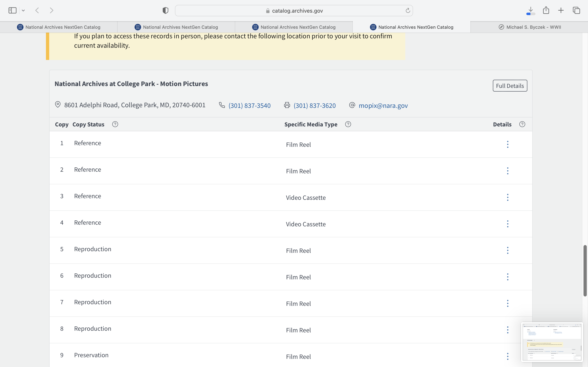Click the page vertical scrollbar thumb

coord(585,271)
